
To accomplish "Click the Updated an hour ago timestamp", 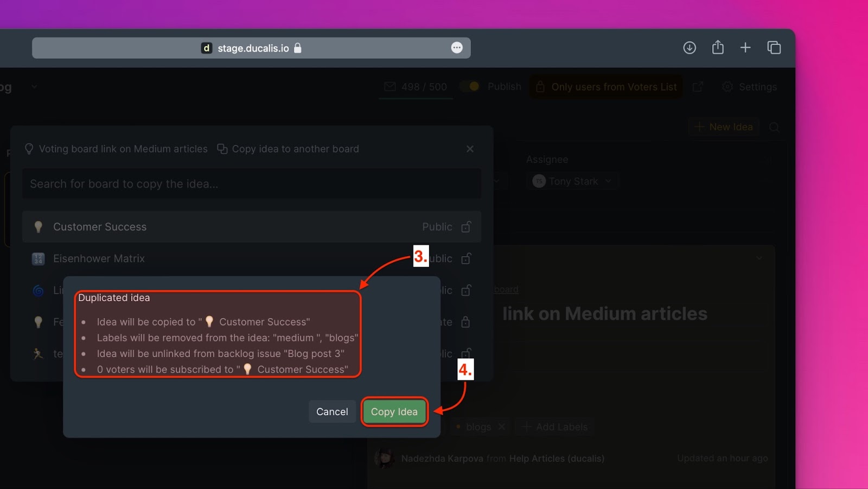I will (723, 459).
